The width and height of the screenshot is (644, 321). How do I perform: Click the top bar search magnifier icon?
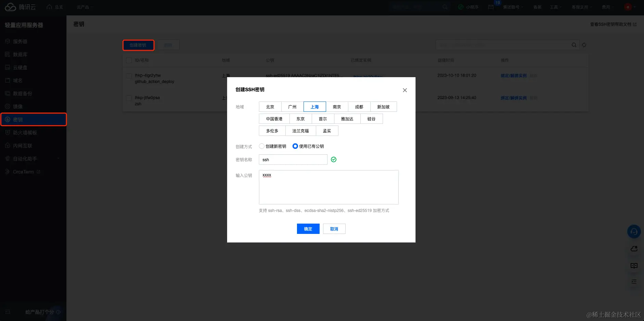coord(445,7)
